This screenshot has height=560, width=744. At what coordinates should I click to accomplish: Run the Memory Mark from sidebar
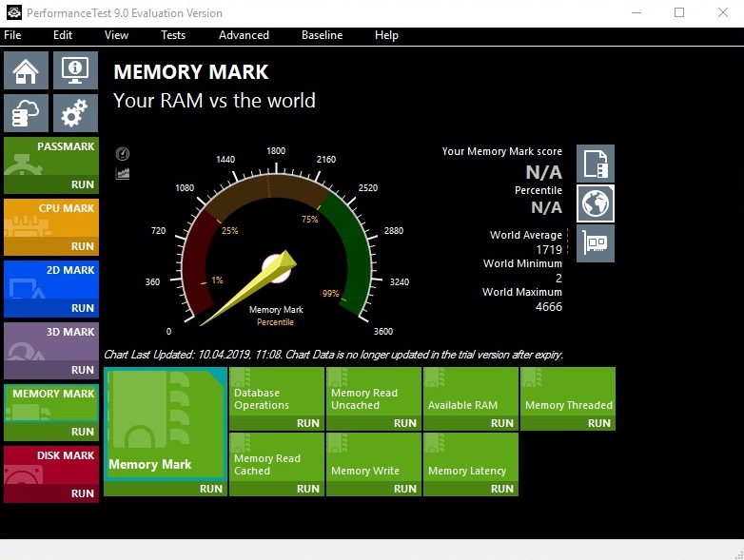point(51,432)
